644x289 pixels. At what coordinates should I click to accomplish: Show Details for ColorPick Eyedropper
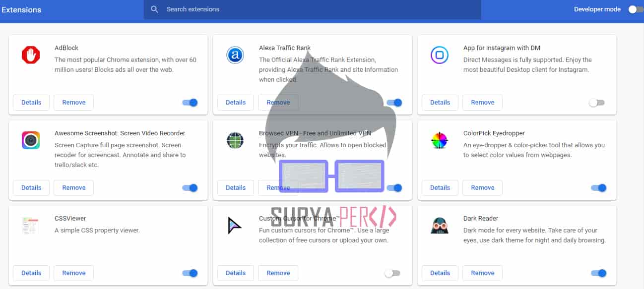coord(440,188)
